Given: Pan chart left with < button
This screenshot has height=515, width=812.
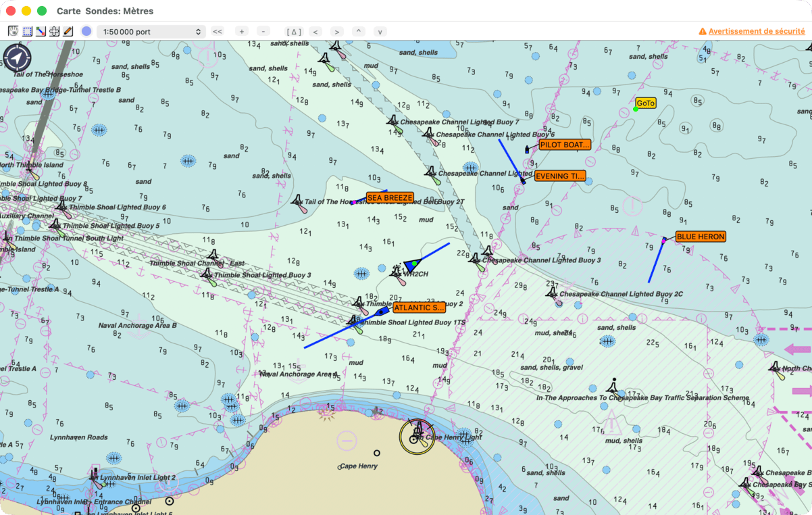Looking at the screenshot, I should 315,32.
